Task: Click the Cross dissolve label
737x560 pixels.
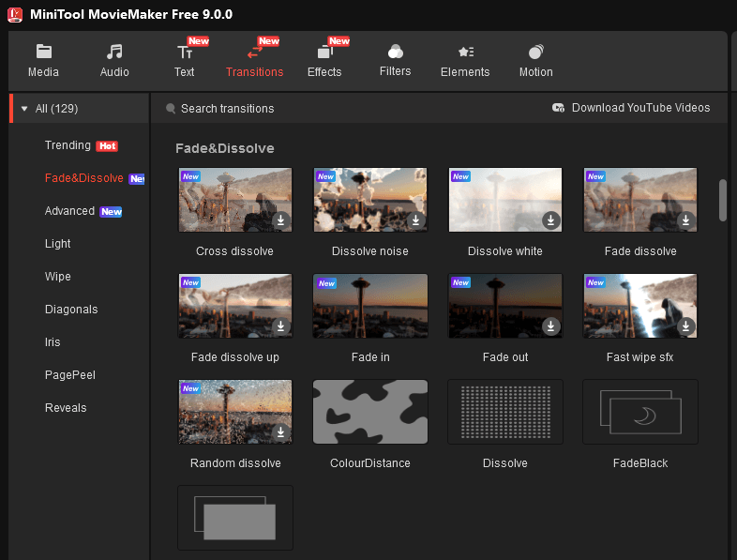Action: 234,251
